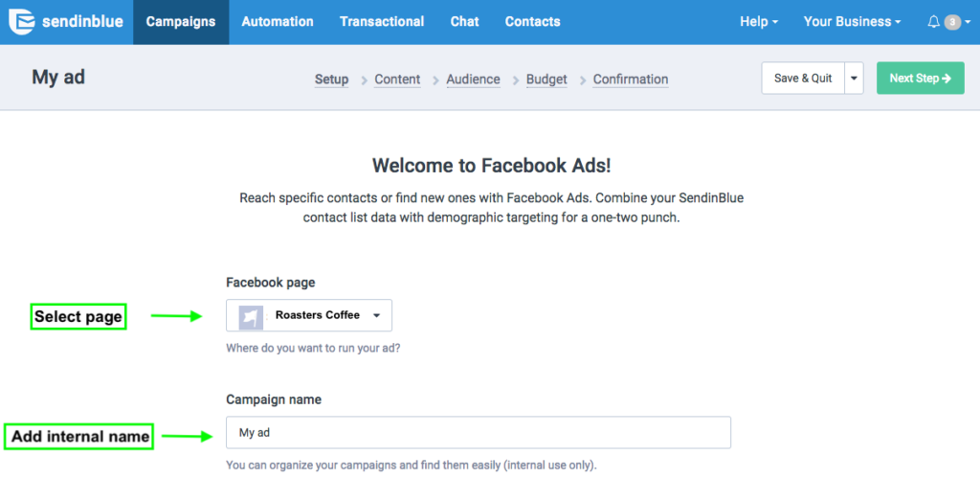This screenshot has width=980, height=478.
Task: Jump to the Content step
Action: pos(397,80)
